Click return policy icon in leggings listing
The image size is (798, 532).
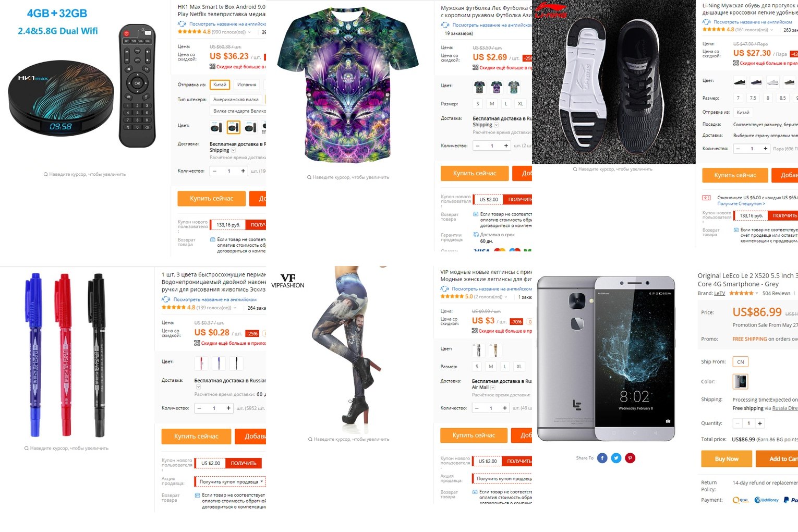pyautogui.click(x=475, y=492)
